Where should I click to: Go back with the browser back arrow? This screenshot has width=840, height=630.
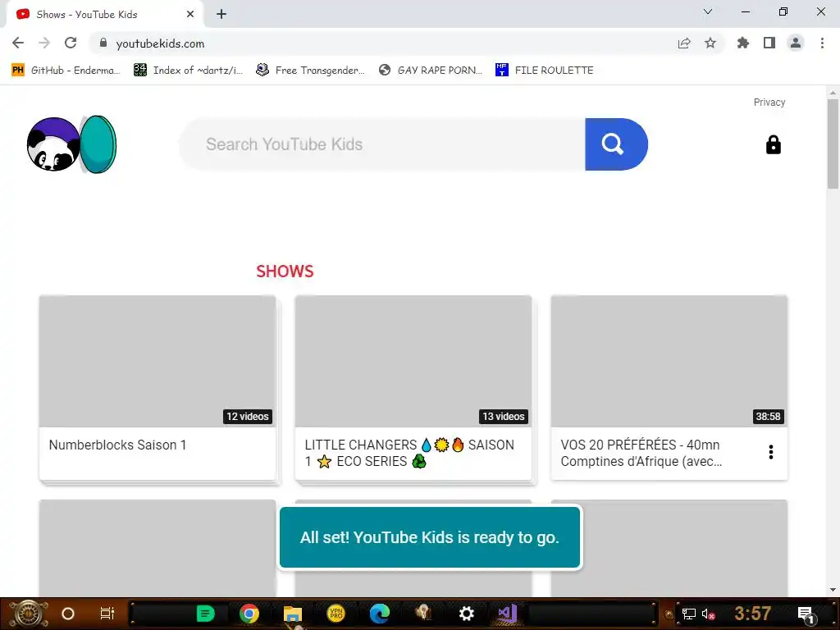click(x=18, y=43)
